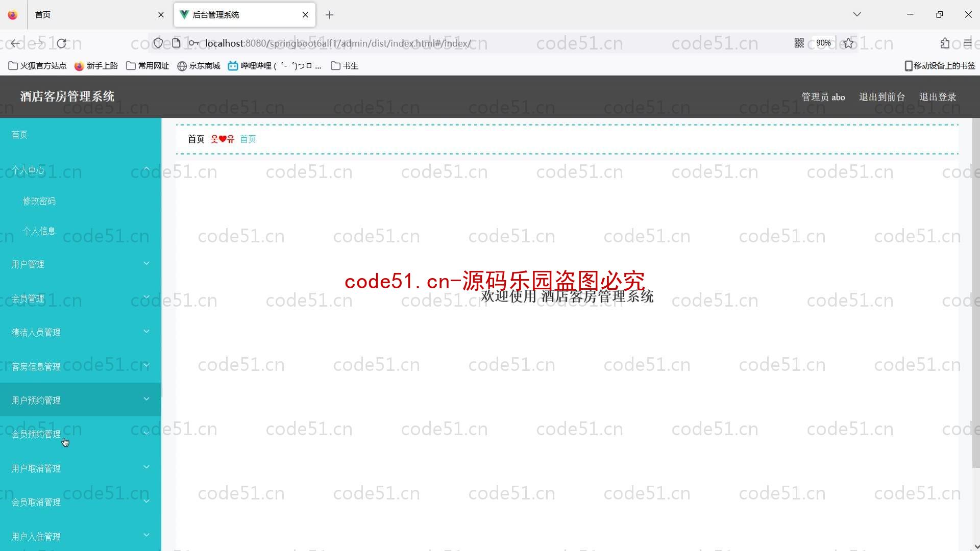
Task: Toggle the 会员取消管理 submenu visibility
Action: 80,502
